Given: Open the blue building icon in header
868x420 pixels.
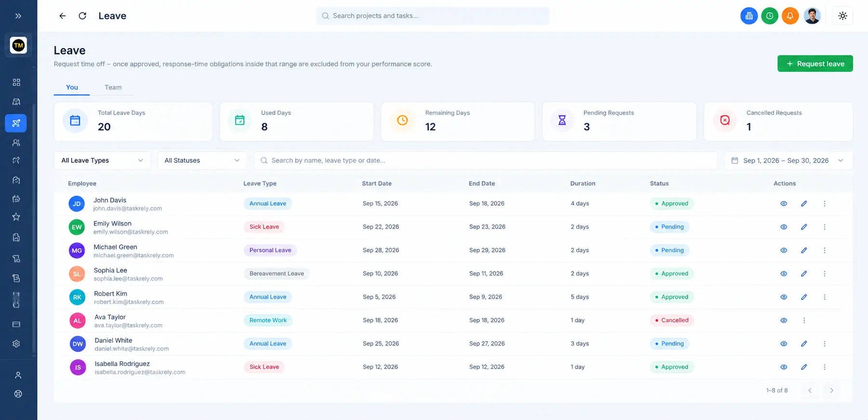Looking at the screenshot, I should pyautogui.click(x=749, y=16).
